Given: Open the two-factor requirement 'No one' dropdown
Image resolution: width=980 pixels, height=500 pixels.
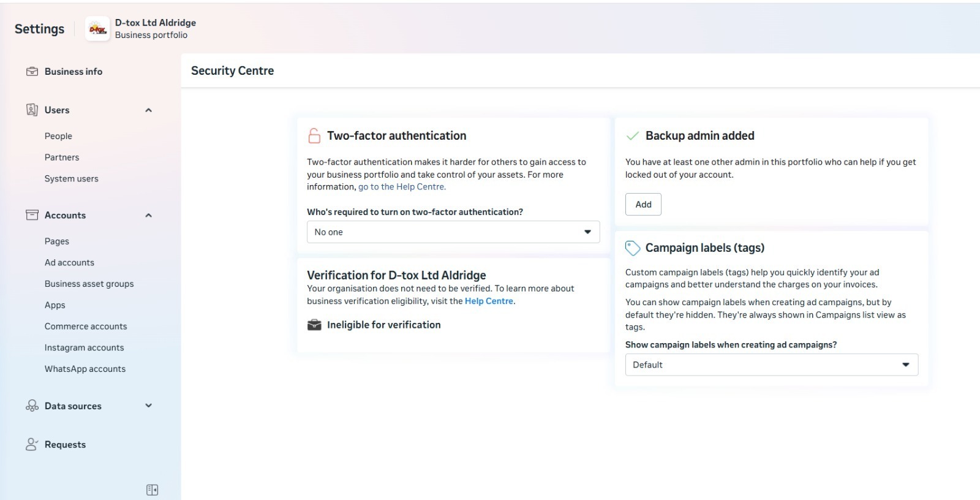Looking at the screenshot, I should click(x=453, y=232).
